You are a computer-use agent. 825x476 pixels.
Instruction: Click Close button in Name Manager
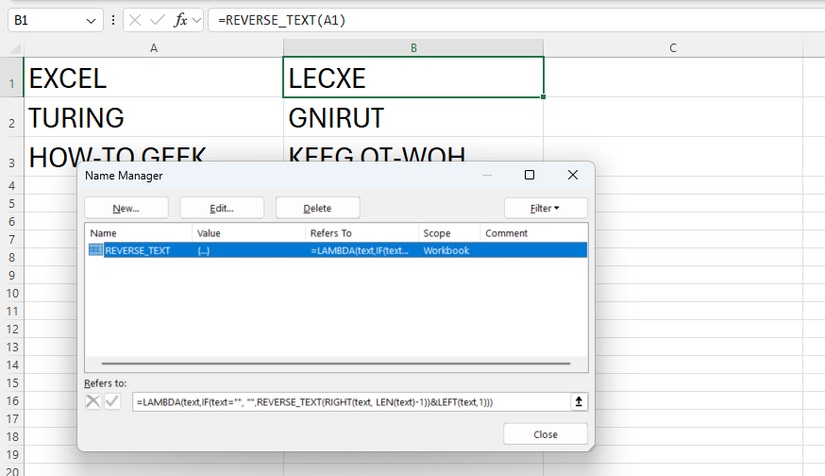pos(545,434)
